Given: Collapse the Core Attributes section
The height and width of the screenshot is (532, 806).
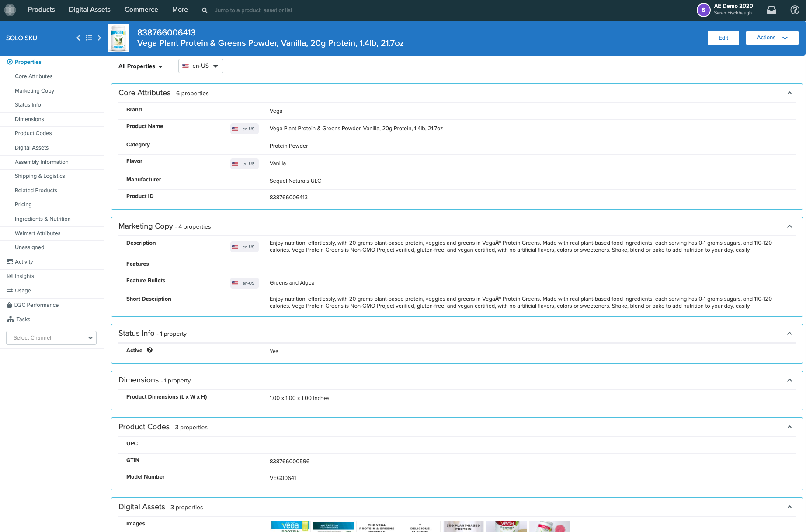Looking at the screenshot, I should [x=789, y=93].
